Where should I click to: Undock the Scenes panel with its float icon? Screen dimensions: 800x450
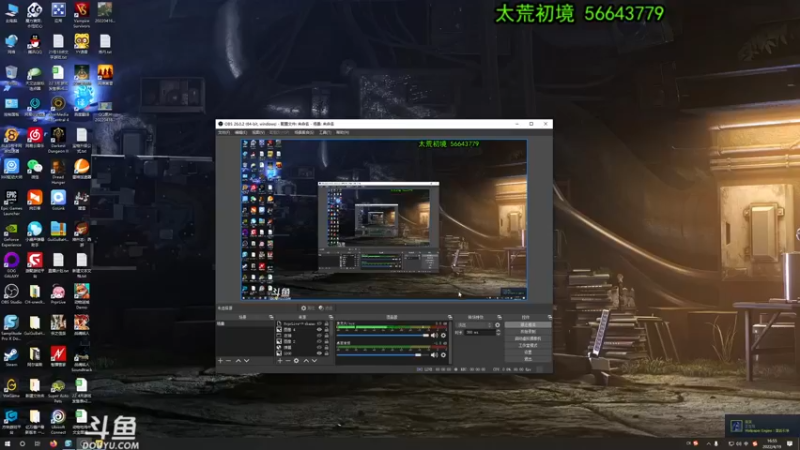click(x=271, y=317)
